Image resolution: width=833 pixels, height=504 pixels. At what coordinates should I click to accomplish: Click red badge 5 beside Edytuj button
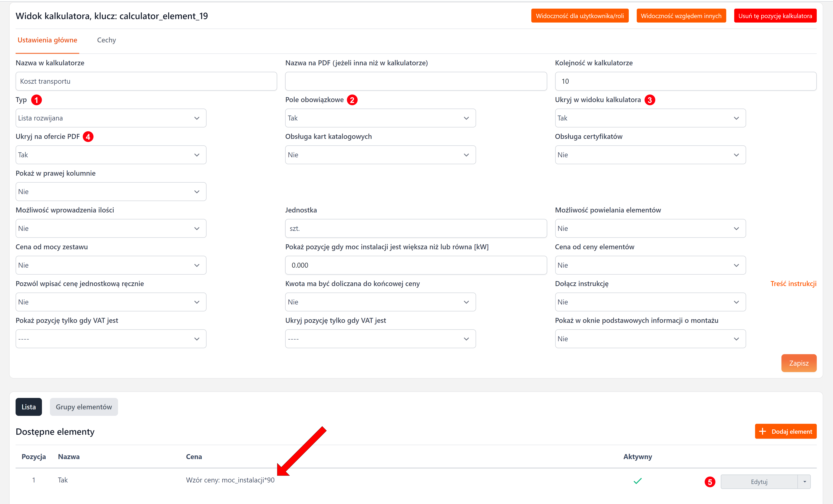point(710,482)
